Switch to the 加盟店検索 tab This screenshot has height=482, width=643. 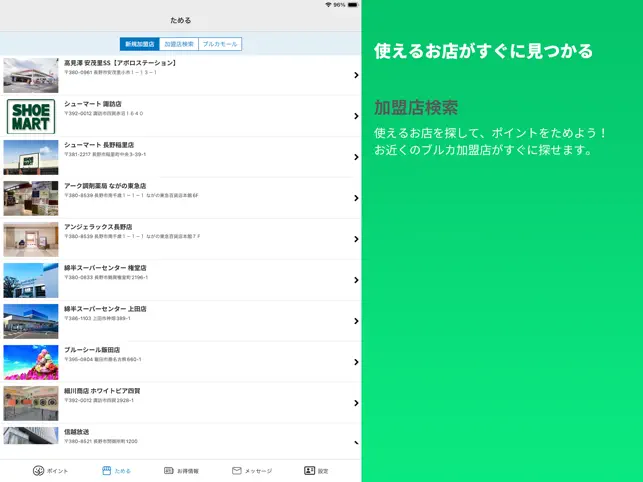pos(179,44)
